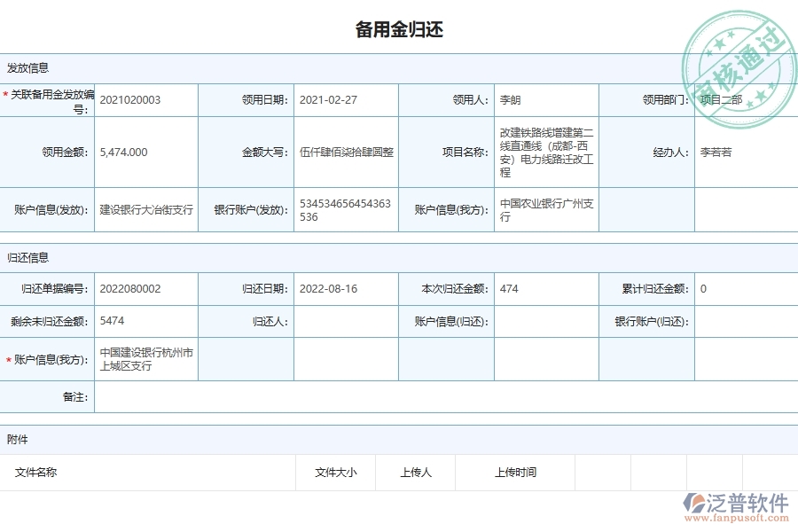Click the 领用人 name 李朗
798x532 pixels.
507,99
